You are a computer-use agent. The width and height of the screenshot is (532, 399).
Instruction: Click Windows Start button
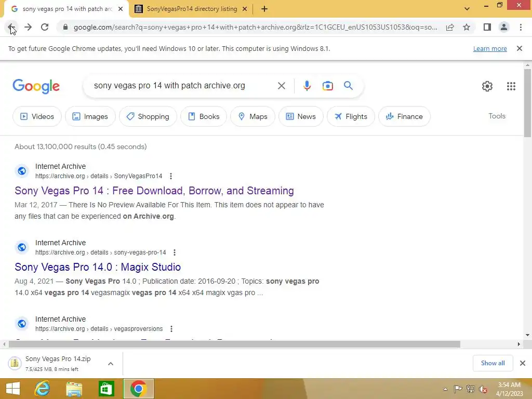pos(13,389)
